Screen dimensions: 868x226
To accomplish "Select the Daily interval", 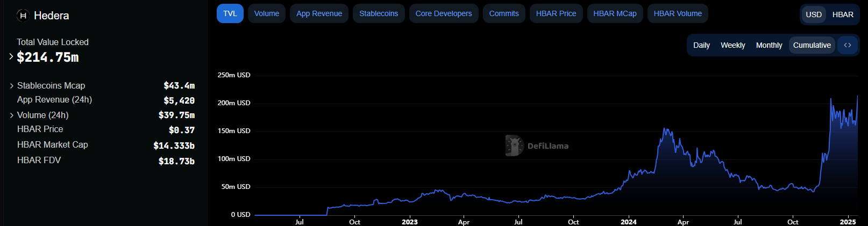I will 701,45.
